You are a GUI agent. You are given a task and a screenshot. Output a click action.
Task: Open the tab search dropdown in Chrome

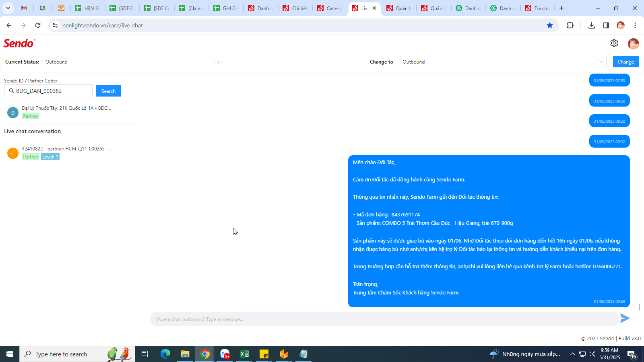click(x=8, y=8)
